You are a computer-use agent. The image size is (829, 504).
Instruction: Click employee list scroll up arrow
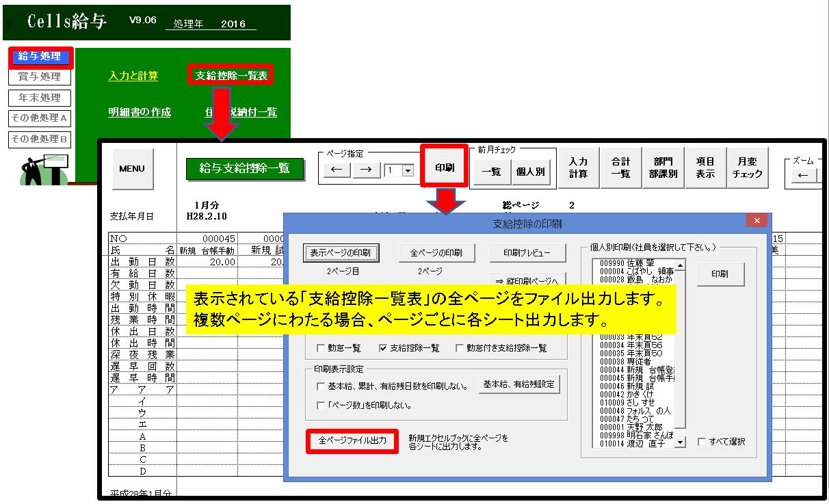[x=680, y=266]
